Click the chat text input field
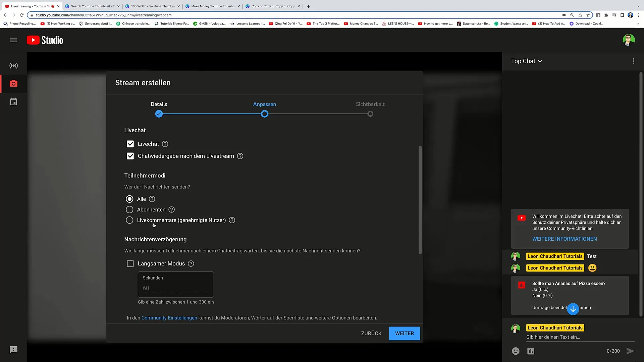The width and height of the screenshot is (644, 362). tap(580, 337)
